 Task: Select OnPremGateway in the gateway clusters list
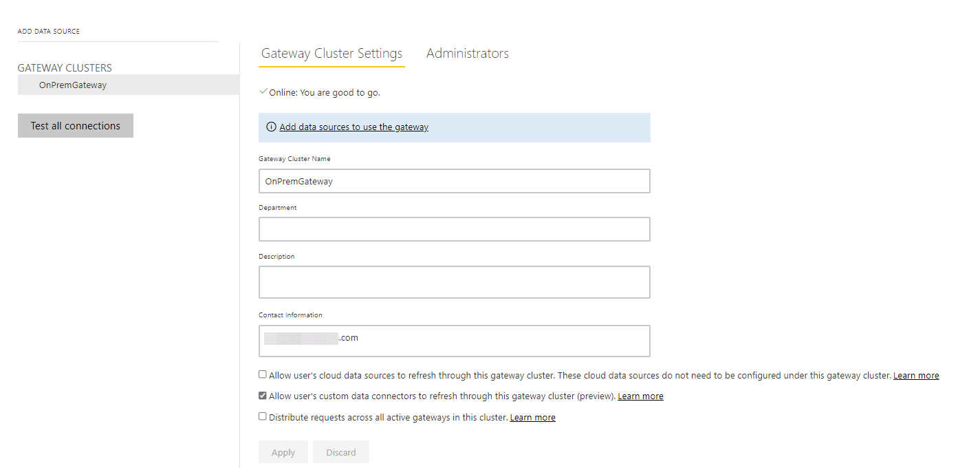(73, 85)
